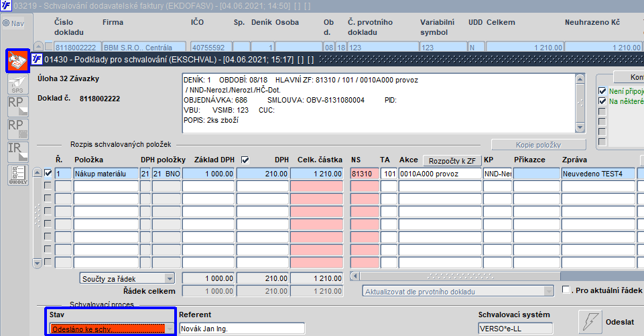Click the Odeslat lightning icon
Viewport: 644px width, 336px height.
pos(590,322)
